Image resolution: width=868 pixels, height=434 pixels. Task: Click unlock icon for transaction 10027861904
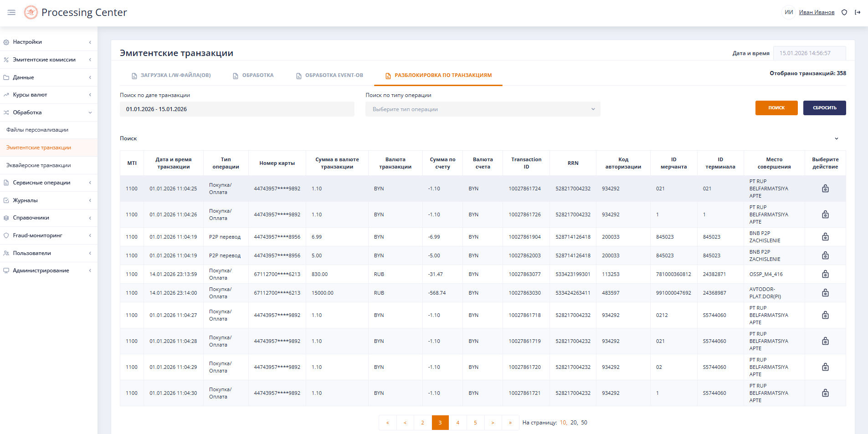825,237
